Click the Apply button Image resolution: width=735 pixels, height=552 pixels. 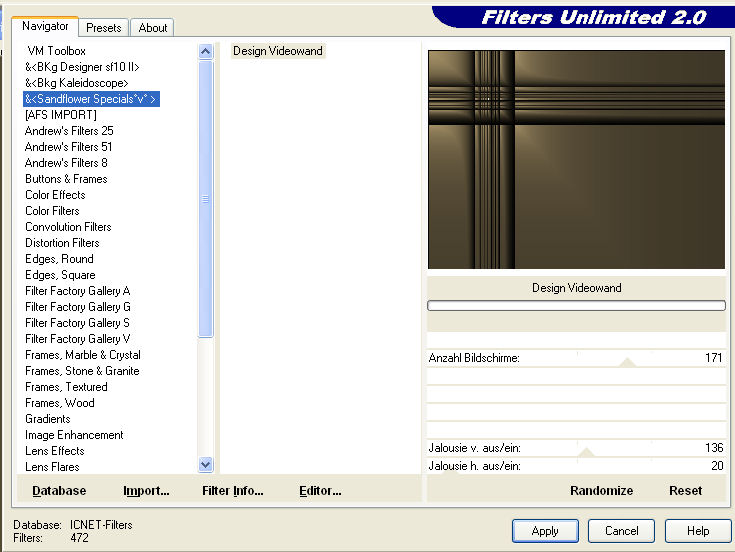(545, 531)
